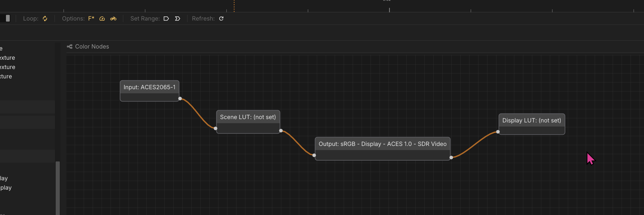644x215 pixels.
Task: Click the Output node's right output port
Action: [451, 158]
